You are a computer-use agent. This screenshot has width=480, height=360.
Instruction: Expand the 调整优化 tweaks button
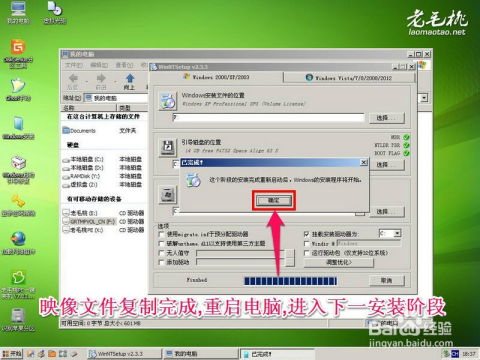click(339, 263)
